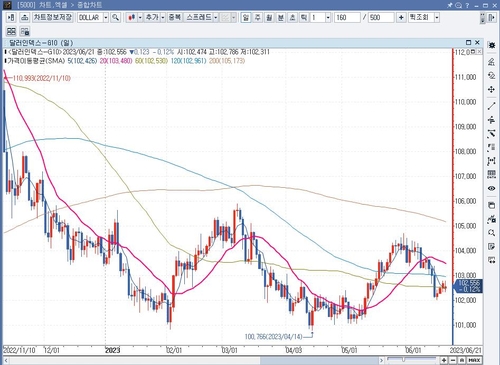Open help question mark in title bar
Screen dimensions: 500x365
467,5
